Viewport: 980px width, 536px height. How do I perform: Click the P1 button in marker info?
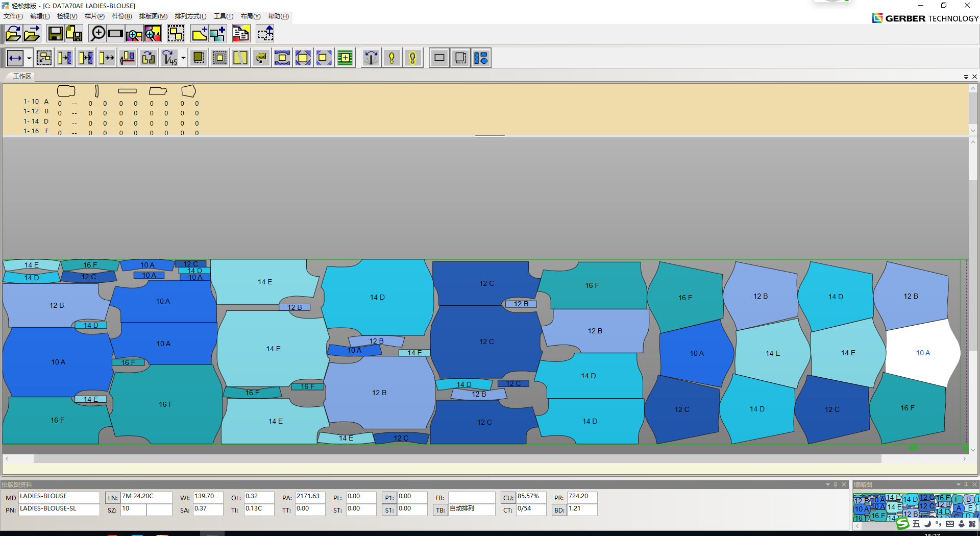point(389,498)
